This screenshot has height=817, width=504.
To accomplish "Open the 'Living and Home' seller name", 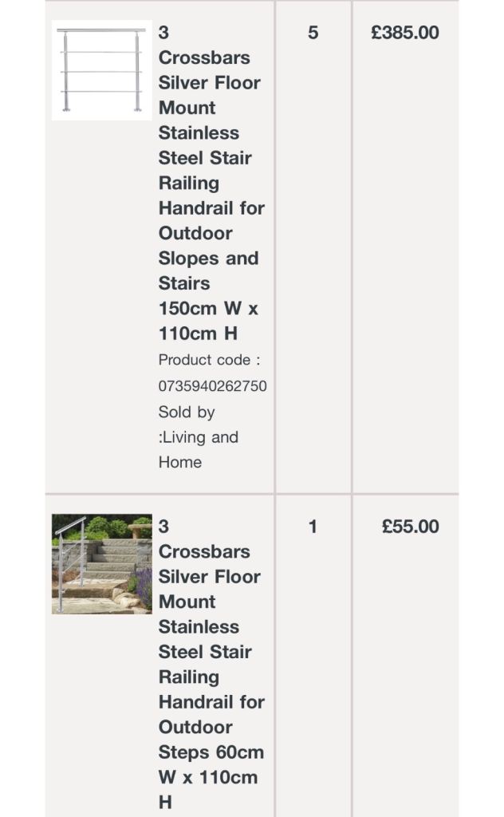I will 200,449.
